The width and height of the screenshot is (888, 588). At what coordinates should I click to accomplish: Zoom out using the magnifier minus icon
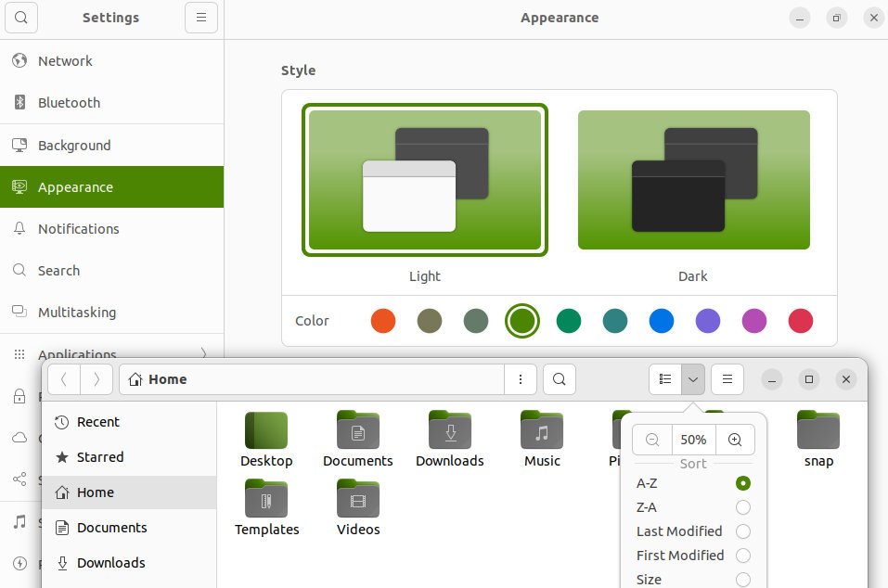click(652, 440)
